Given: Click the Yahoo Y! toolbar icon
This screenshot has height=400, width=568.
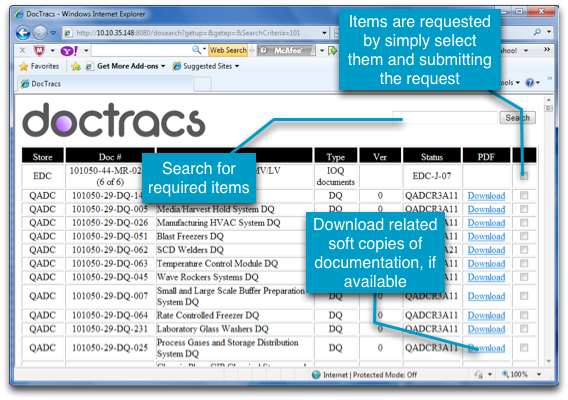Looking at the screenshot, I should coord(69,50).
